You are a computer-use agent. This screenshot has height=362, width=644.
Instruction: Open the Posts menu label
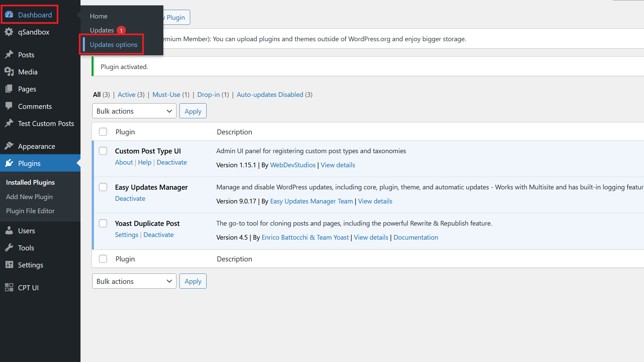26,55
